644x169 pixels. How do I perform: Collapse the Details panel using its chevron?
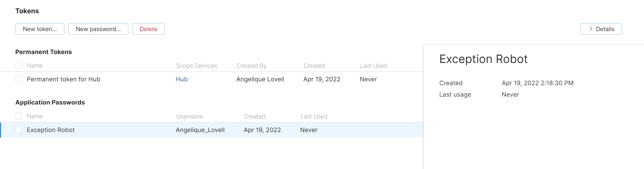point(591,29)
